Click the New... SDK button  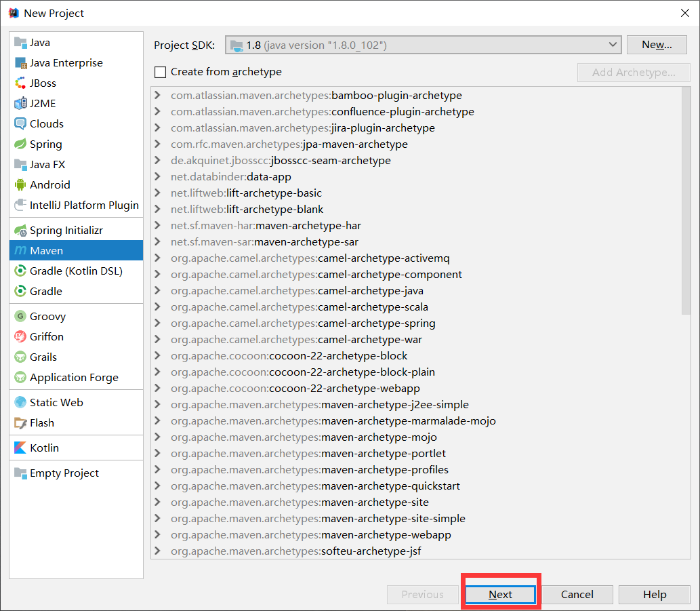pos(657,45)
